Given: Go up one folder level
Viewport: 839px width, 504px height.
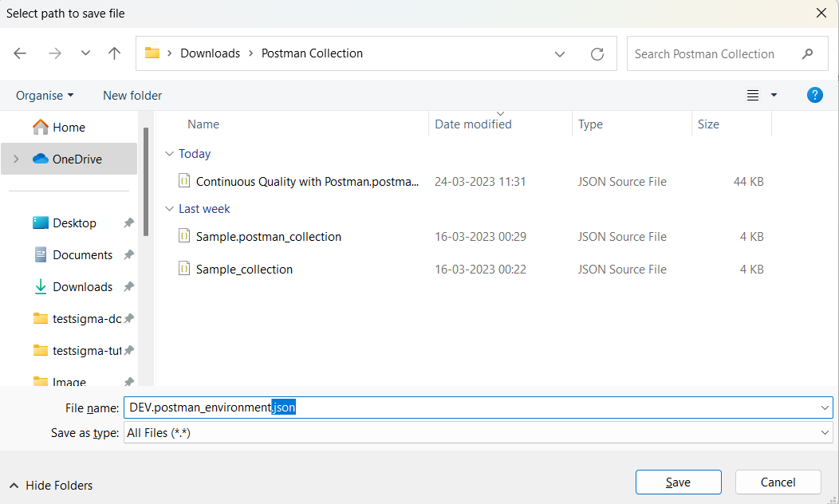Looking at the screenshot, I should coord(114,53).
